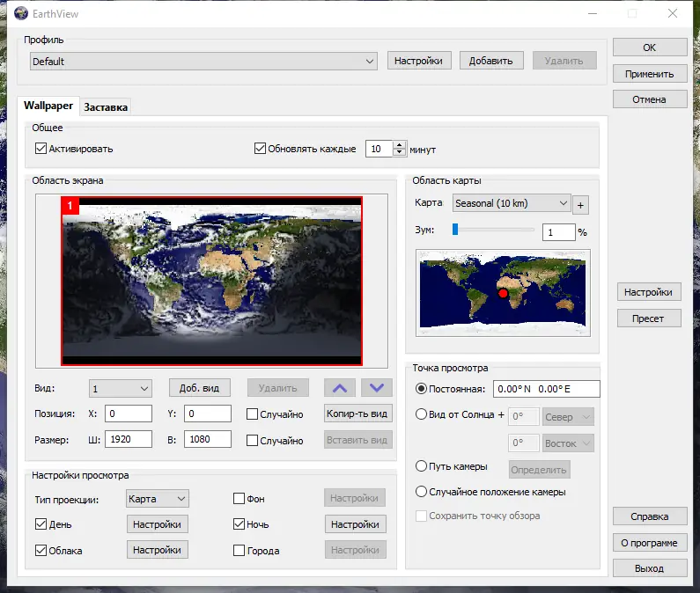This screenshot has width=700, height=593.
Task: Click the Справка button
Action: click(650, 516)
